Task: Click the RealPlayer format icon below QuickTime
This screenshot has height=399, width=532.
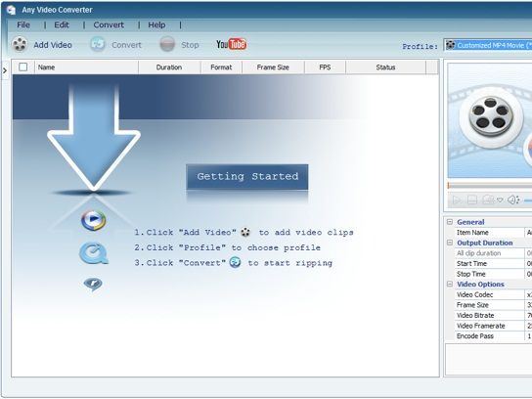Action: point(93,285)
